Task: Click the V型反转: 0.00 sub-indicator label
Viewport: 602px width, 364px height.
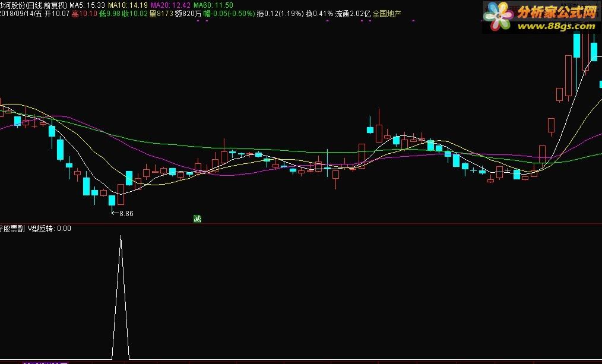Action: click(x=49, y=229)
